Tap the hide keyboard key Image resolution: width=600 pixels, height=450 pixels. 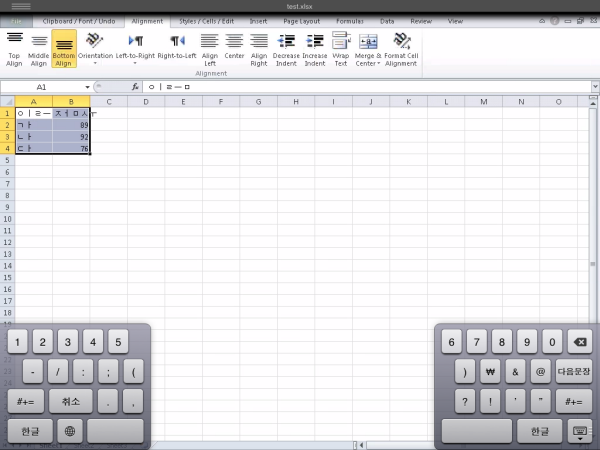point(580,432)
